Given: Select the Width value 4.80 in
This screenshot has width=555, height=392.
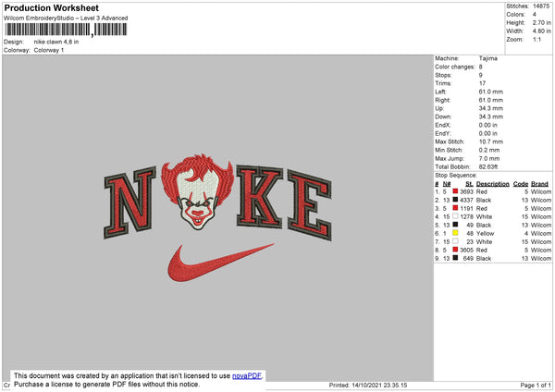Looking at the screenshot, I should (541, 31).
